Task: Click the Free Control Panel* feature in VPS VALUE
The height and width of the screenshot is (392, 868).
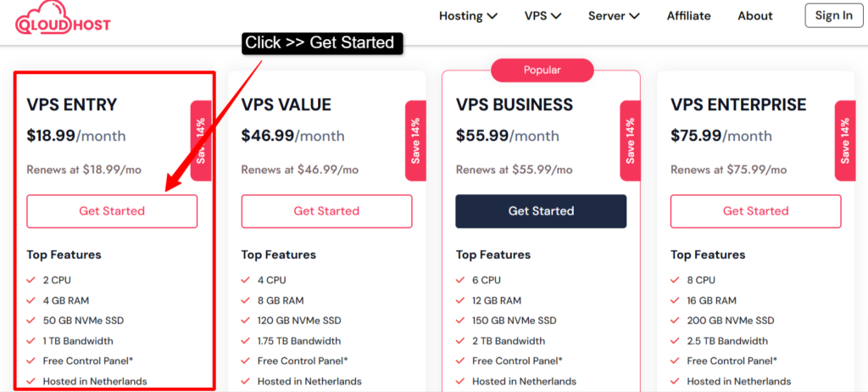Action: (303, 361)
